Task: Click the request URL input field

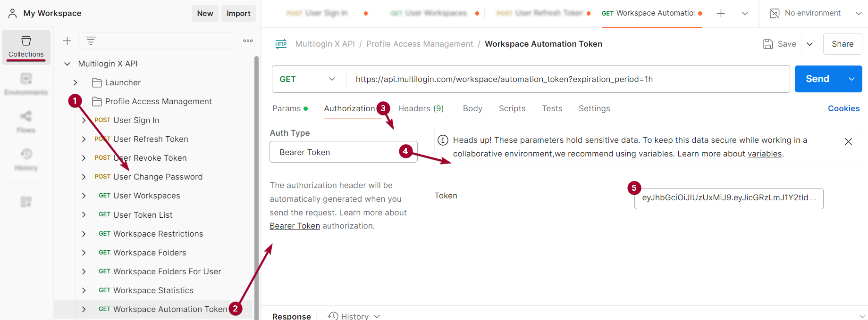Action: pos(568,79)
